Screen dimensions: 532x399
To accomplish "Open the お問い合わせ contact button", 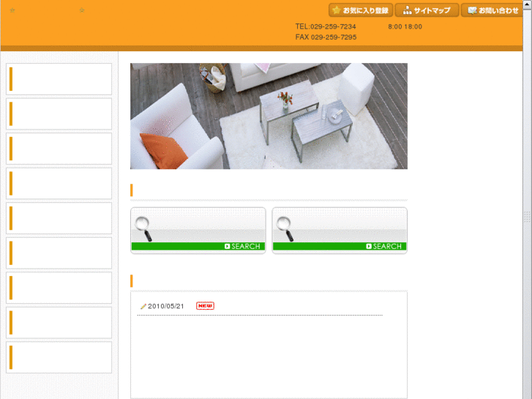I will 492,10.
